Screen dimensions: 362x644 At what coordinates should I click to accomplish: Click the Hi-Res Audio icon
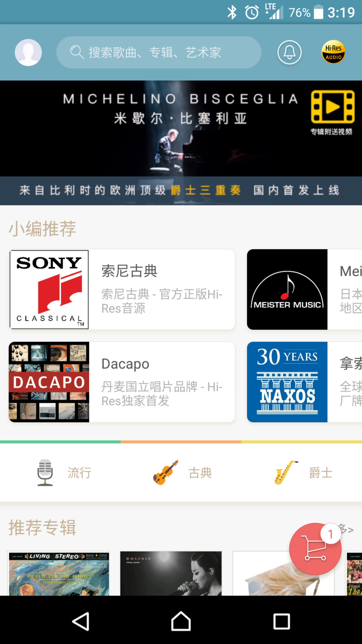[333, 52]
